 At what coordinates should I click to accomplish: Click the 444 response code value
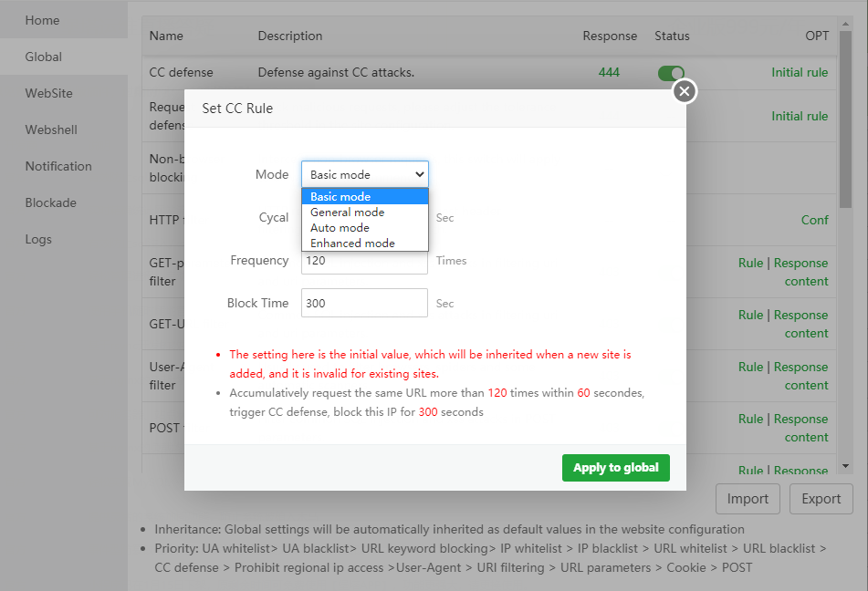tap(609, 72)
